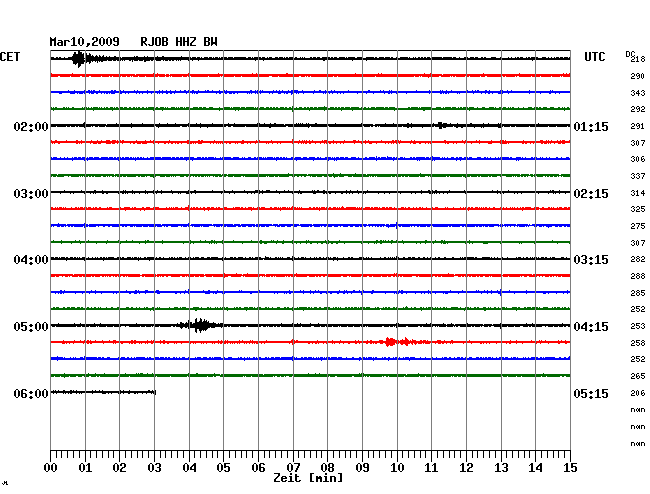
Task: Select the "04" minute axis label
Action: point(189,468)
